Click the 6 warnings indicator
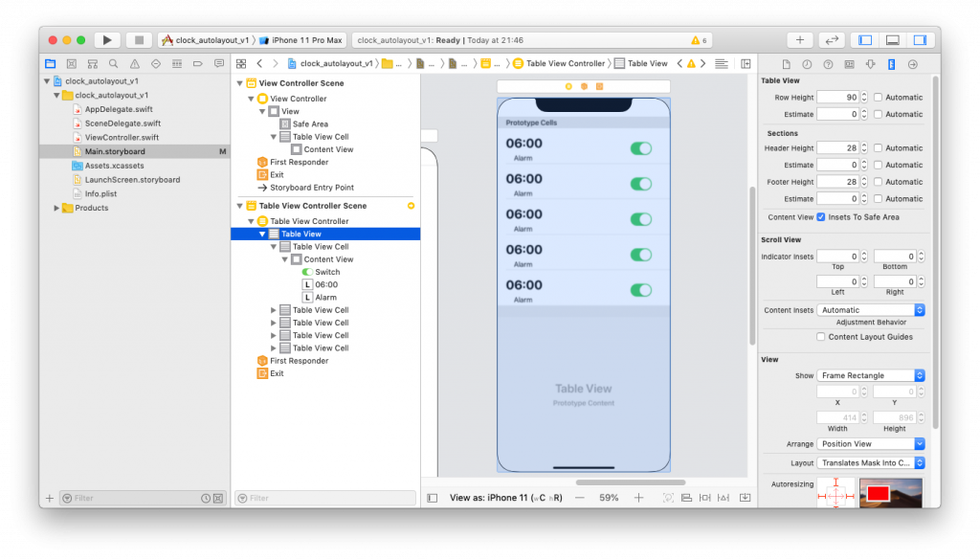Image resolution: width=980 pixels, height=560 pixels. 699,40
